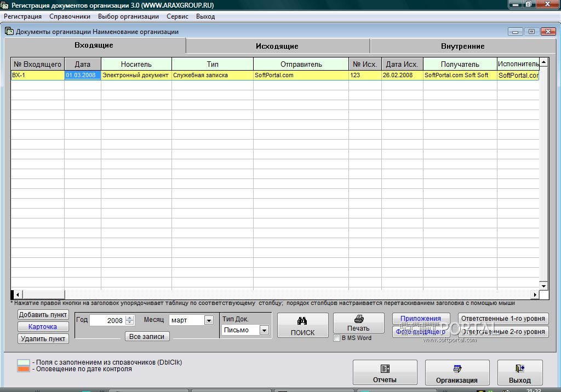The width and height of the screenshot is (561, 392).
Task: Switch to the Исходящие tab
Action: click(277, 46)
